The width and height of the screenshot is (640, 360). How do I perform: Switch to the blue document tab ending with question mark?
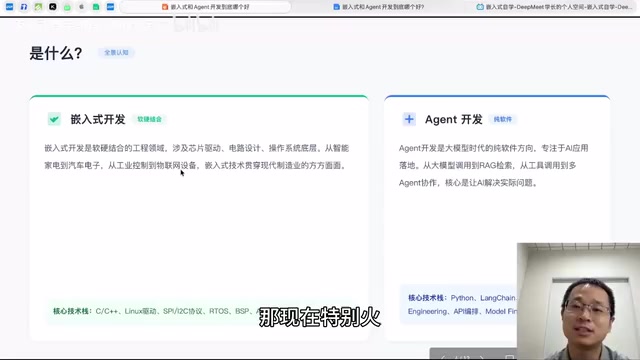pyautogui.click(x=378, y=7)
